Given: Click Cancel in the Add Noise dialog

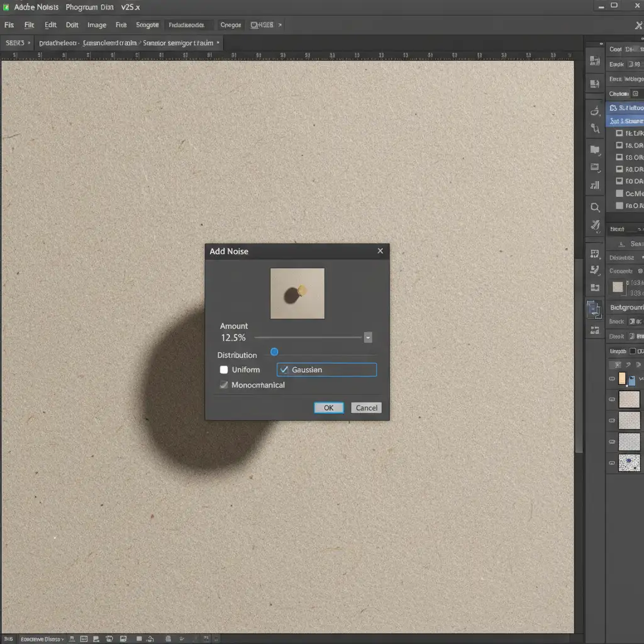Looking at the screenshot, I should pyautogui.click(x=366, y=408).
